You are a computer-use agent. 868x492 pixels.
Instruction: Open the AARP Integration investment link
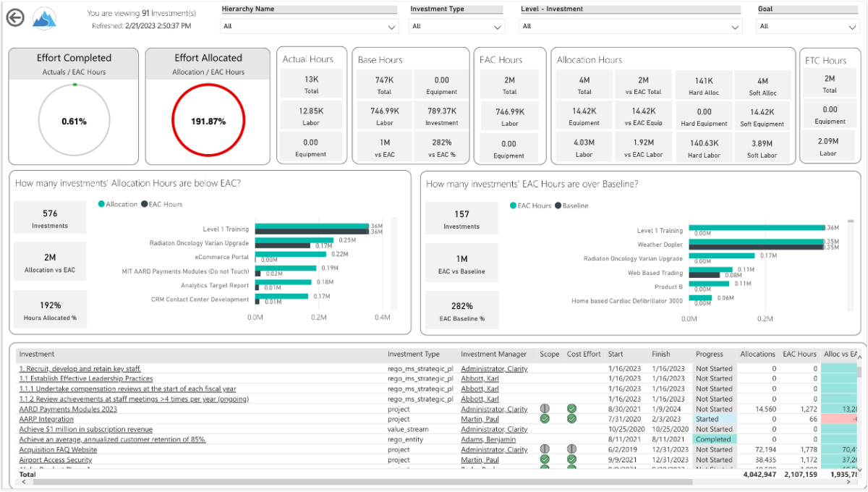tap(46, 419)
